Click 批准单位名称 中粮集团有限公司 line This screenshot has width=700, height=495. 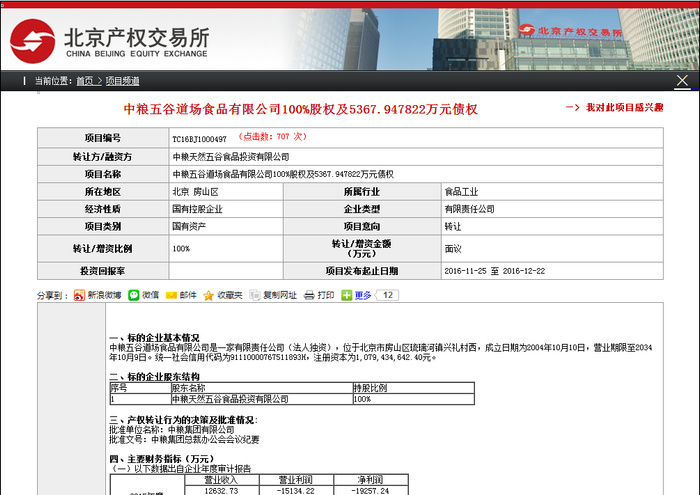[x=172, y=429]
